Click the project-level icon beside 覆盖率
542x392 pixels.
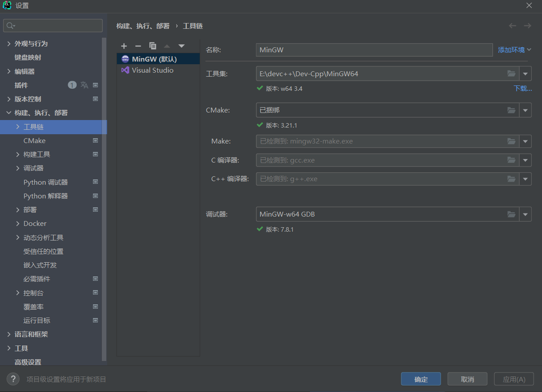pyautogui.click(x=95, y=307)
